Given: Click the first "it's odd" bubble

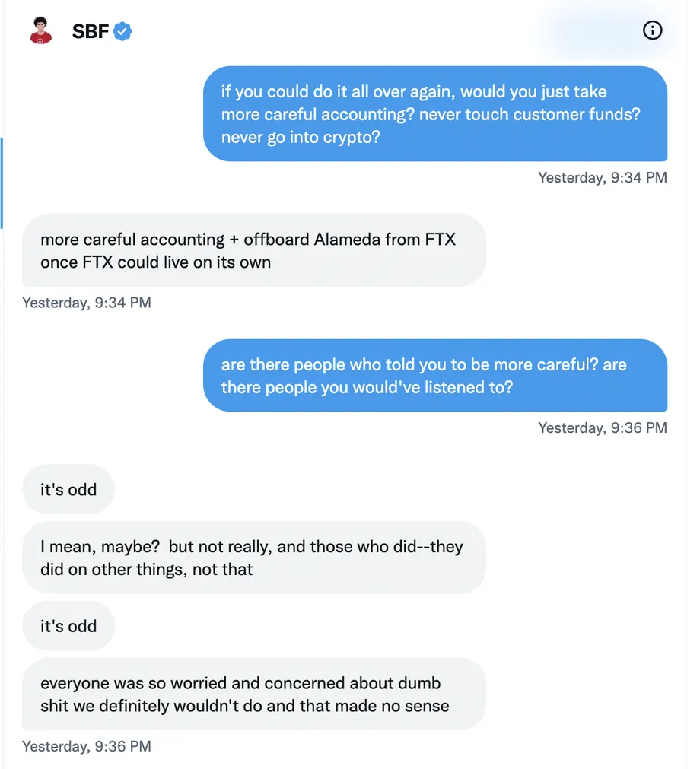Looking at the screenshot, I should pyautogui.click(x=68, y=489).
